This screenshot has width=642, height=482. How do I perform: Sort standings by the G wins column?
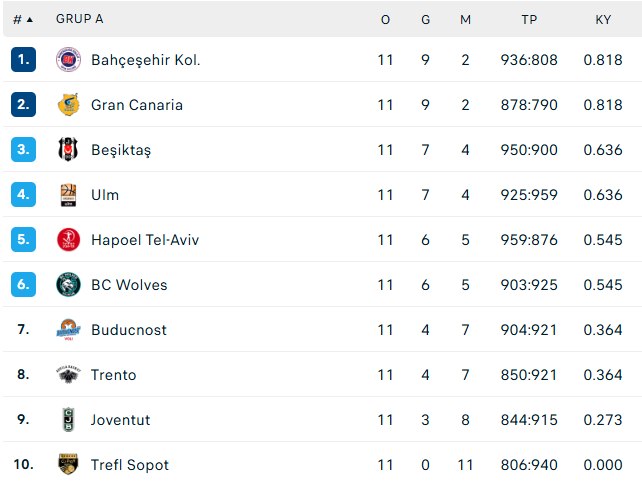(x=425, y=20)
